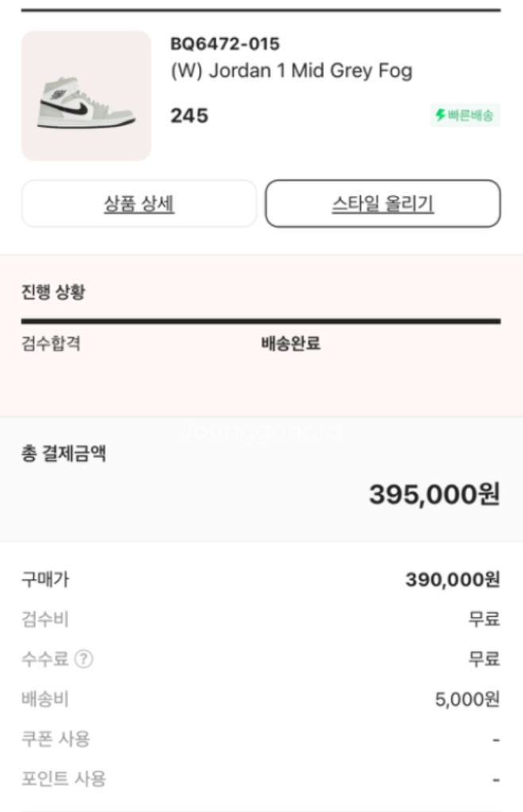Click the 5,000원 shipping fee value
The height and width of the screenshot is (812, 523).
click(467, 699)
